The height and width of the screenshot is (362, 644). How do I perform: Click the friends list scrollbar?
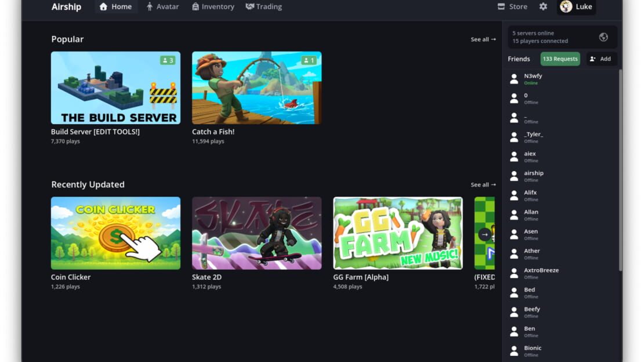coord(620,170)
